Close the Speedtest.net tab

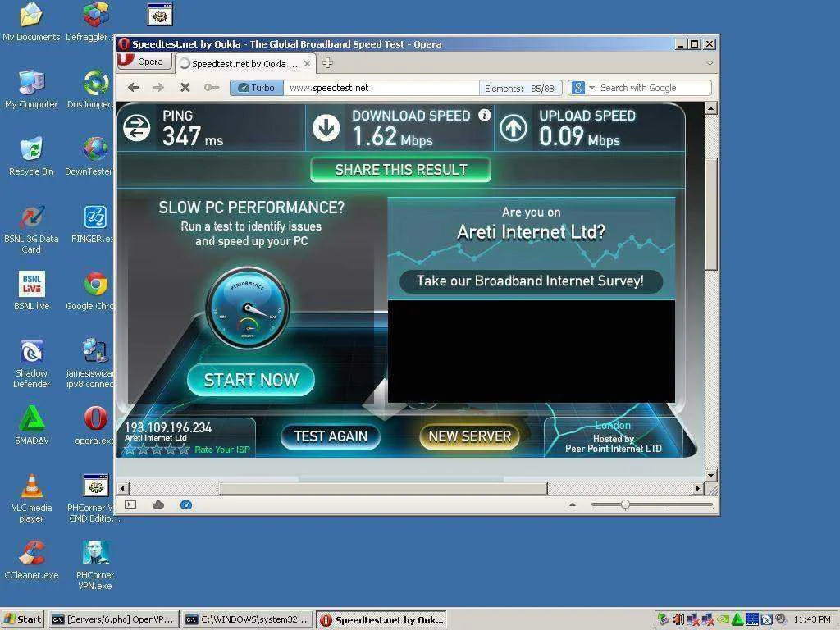(307, 63)
